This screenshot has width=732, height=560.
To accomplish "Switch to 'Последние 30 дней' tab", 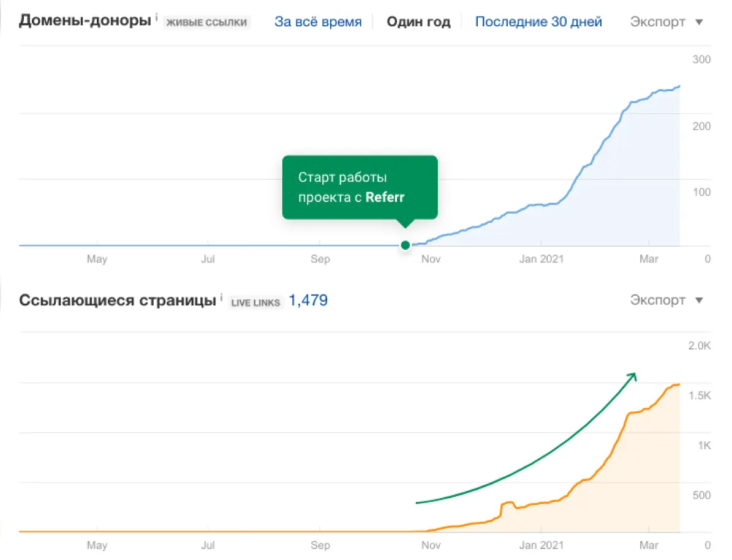I will tap(538, 22).
